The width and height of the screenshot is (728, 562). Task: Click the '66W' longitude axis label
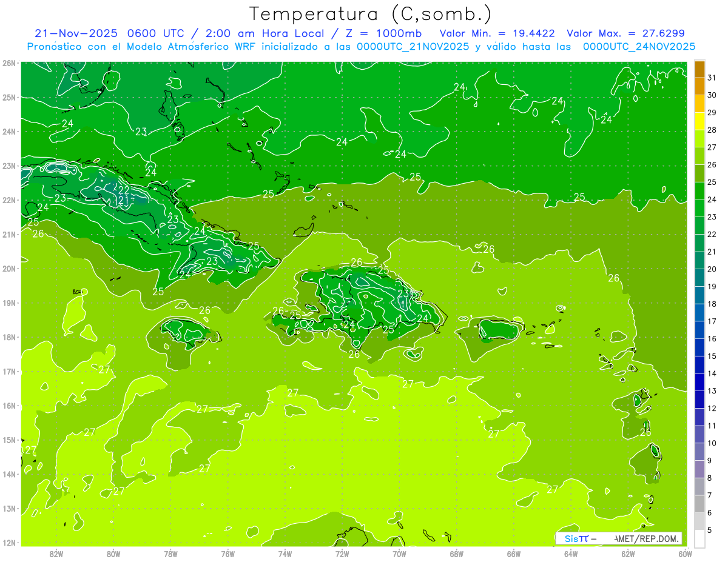pyautogui.click(x=514, y=553)
